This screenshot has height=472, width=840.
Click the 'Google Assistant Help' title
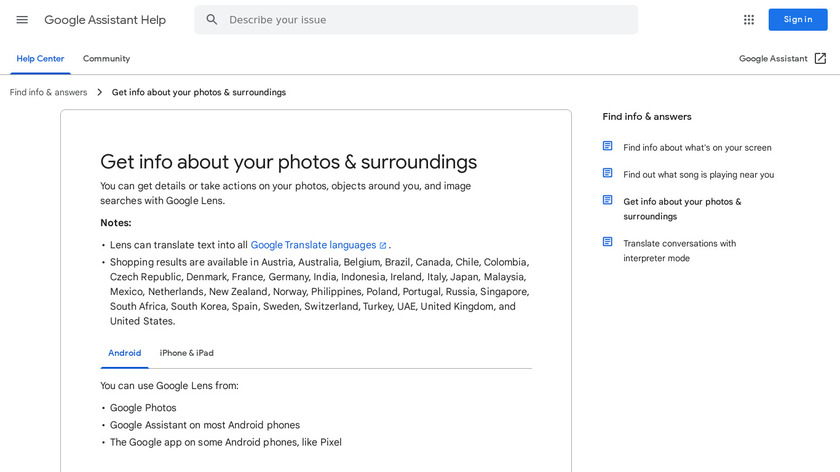pos(105,20)
